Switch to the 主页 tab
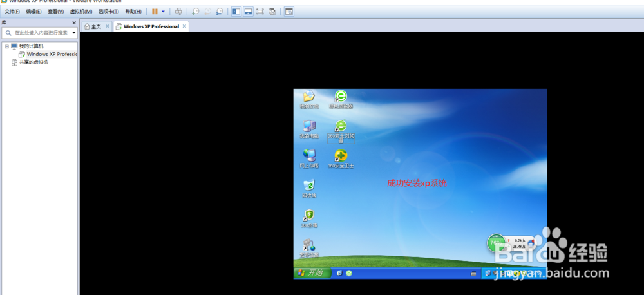The width and height of the screenshot is (644, 295). tap(93, 26)
